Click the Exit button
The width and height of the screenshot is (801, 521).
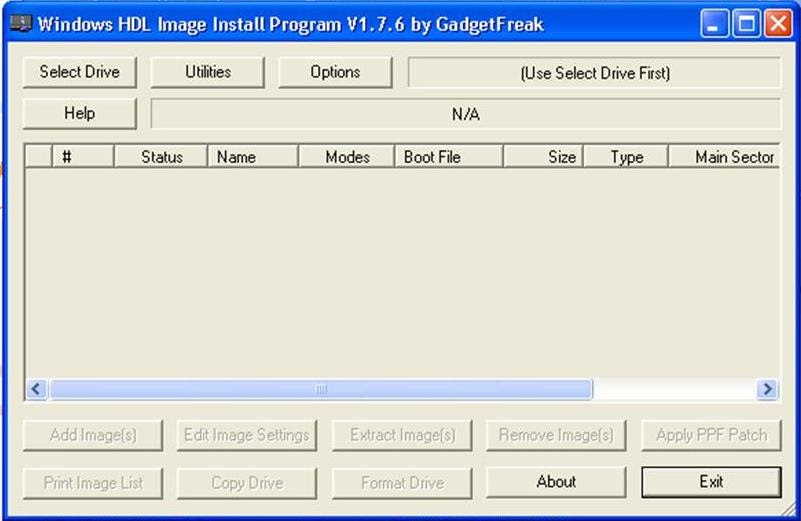click(x=711, y=482)
